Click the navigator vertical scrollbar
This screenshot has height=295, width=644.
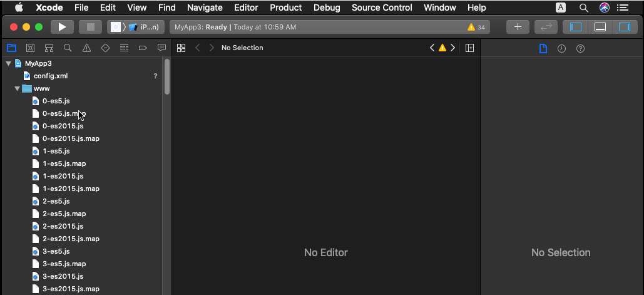[167, 77]
